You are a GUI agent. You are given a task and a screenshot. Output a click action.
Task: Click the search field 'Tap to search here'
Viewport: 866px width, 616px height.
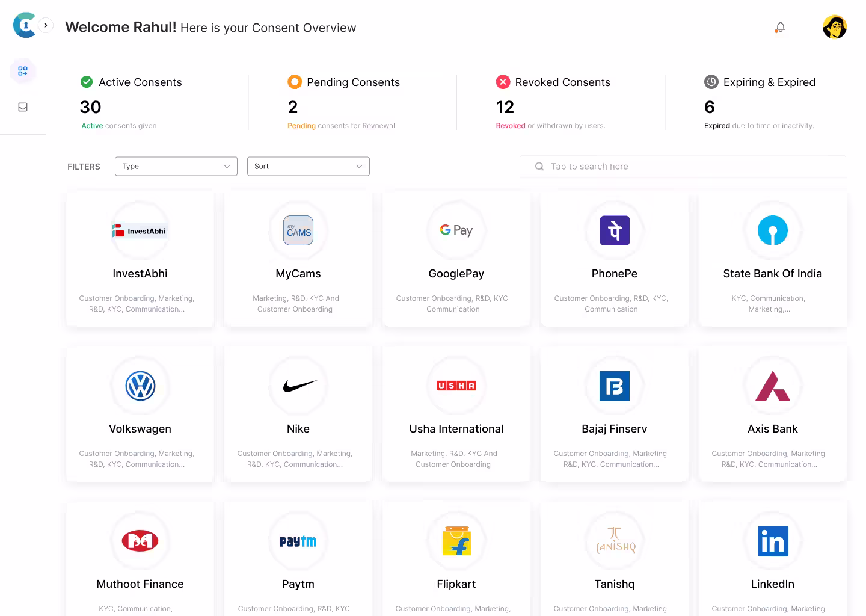point(683,167)
